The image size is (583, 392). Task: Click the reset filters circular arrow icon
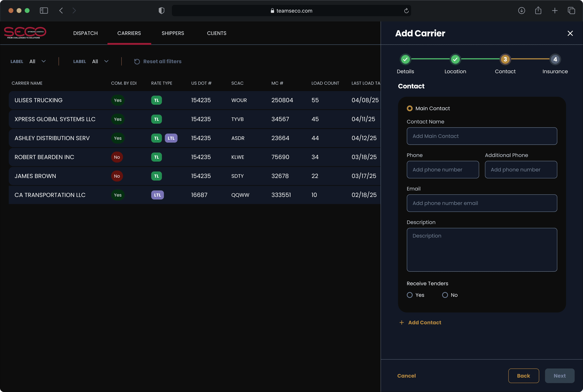[137, 62]
